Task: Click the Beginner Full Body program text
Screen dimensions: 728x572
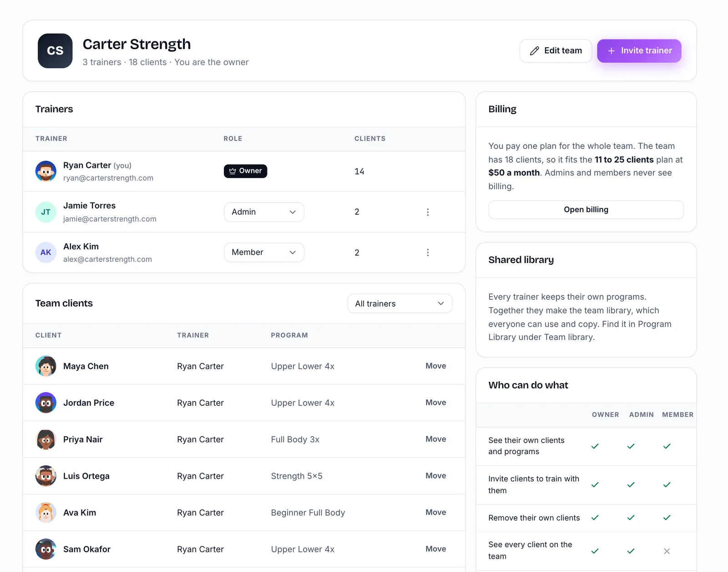Action: pyautogui.click(x=308, y=513)
